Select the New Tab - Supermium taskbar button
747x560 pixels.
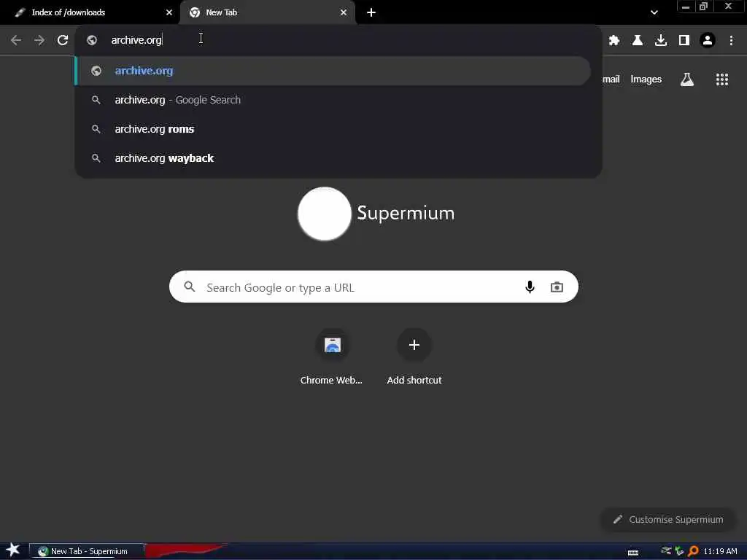tap(86, 551)
